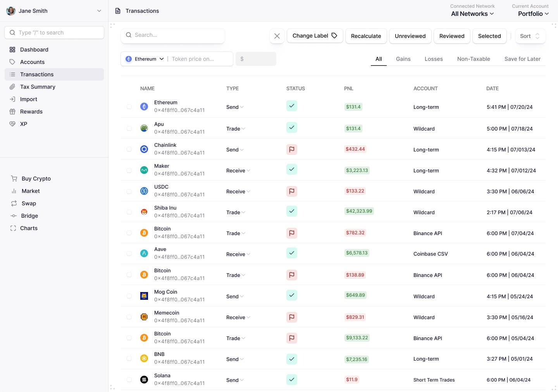Viewport: 558px width, 392px height.
Task: Open Swap from the sidebar
Action: (29, 203)
